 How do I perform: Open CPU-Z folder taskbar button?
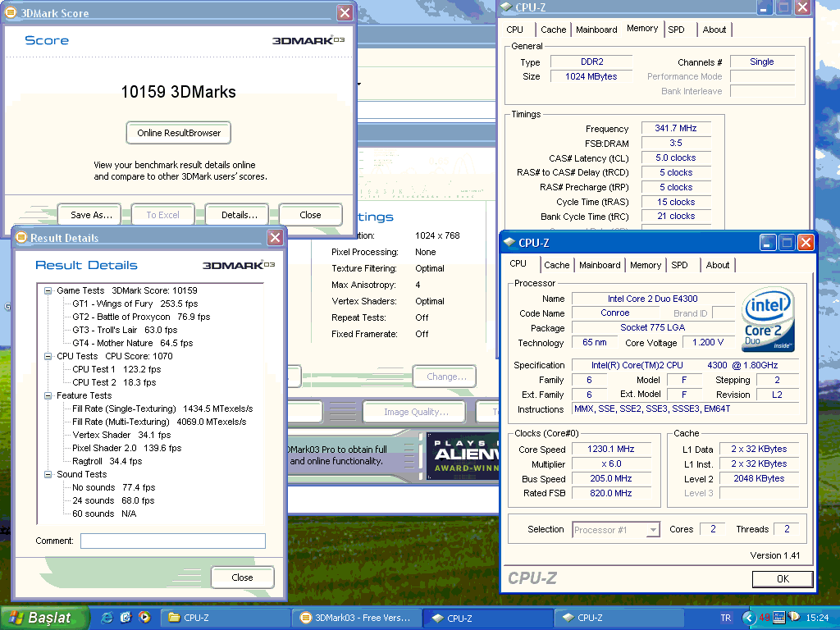tap(225, 618)
